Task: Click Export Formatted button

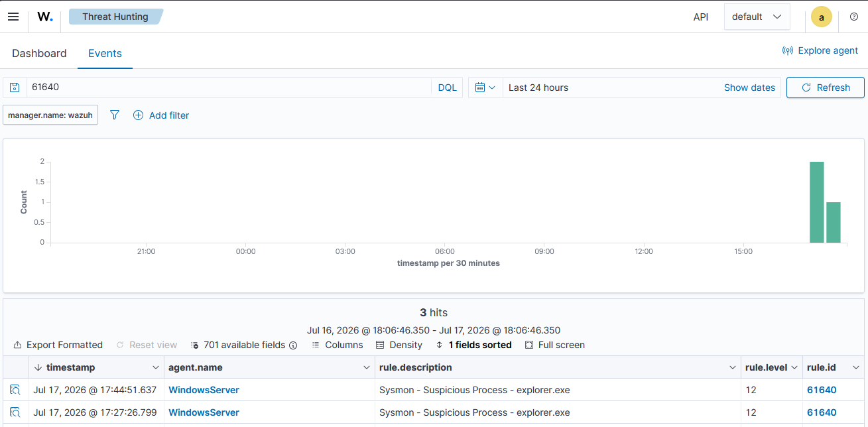Action: pos(58,345)
